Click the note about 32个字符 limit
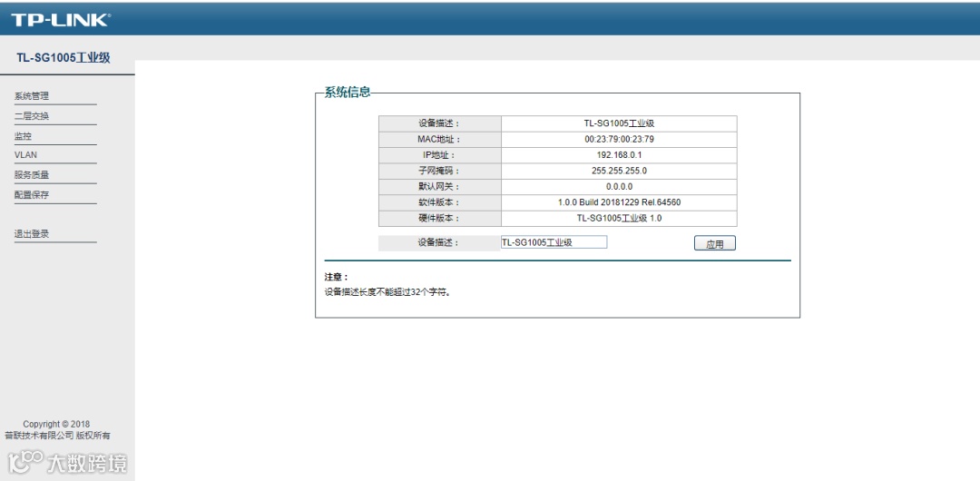The image size is (980, 481). pos(387,291)
